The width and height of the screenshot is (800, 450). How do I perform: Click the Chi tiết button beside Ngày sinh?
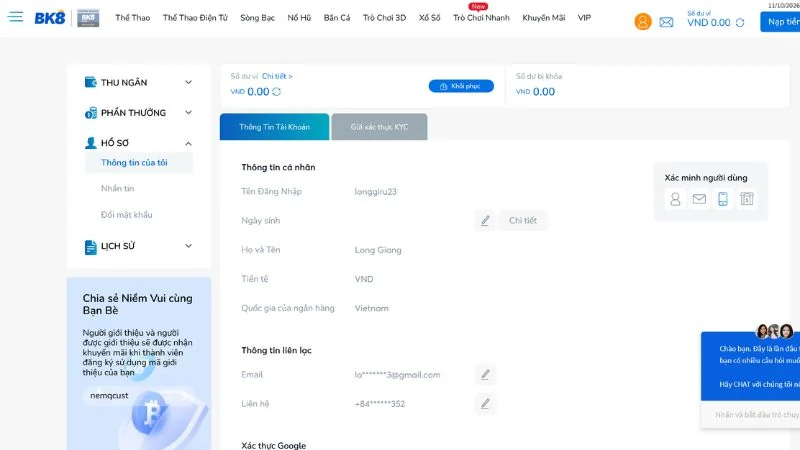coord(522,220)
